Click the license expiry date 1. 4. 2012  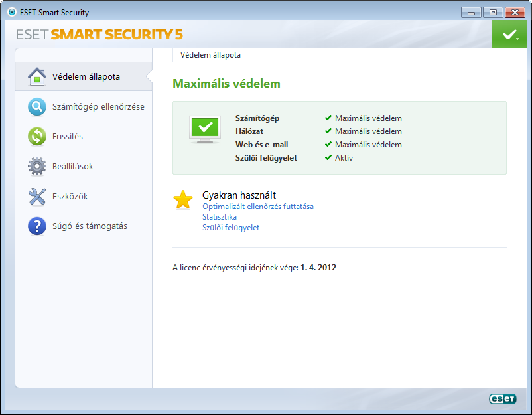pyautogui.click(x=318, y=268)
